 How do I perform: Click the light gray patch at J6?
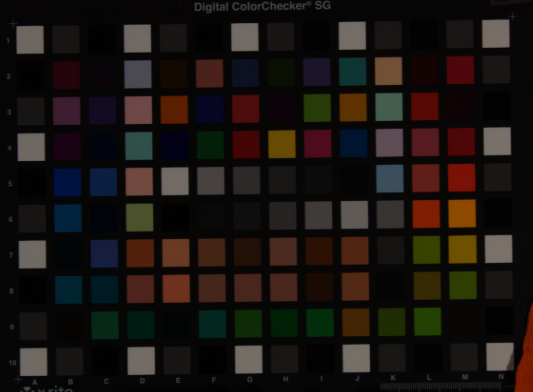click(354, 215)
